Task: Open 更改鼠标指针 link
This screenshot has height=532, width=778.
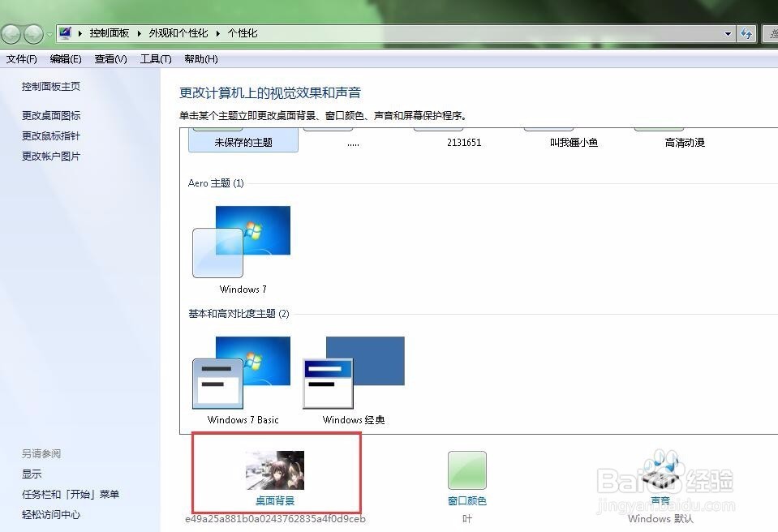Action: click(x=50, y=136)
